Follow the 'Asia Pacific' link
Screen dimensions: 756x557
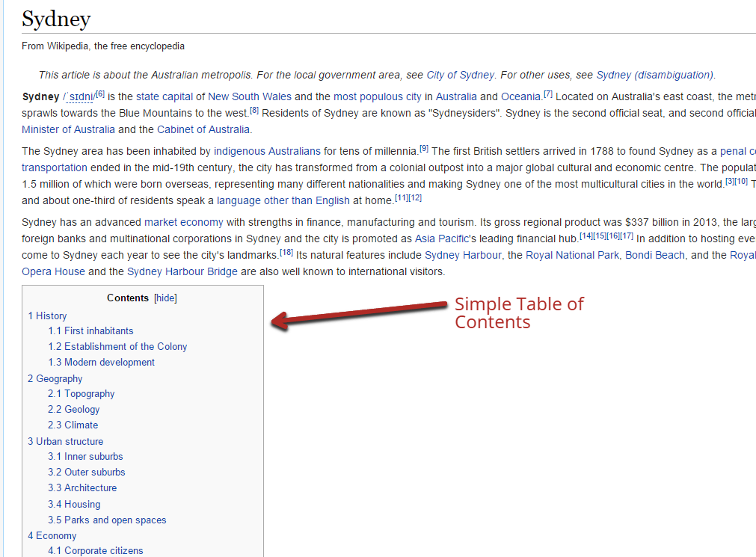(x=442, y=239)
